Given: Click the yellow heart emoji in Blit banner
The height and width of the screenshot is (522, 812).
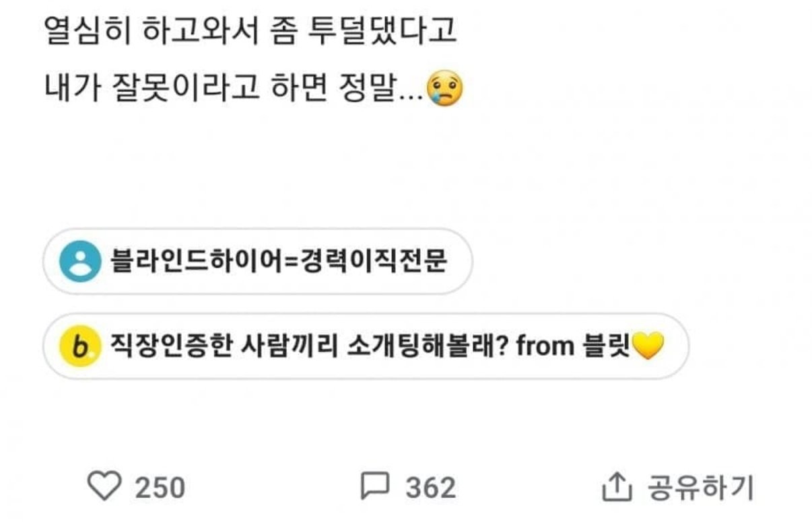Looking at the screenshot, I should pyautogui.click(x=649, y=347).
